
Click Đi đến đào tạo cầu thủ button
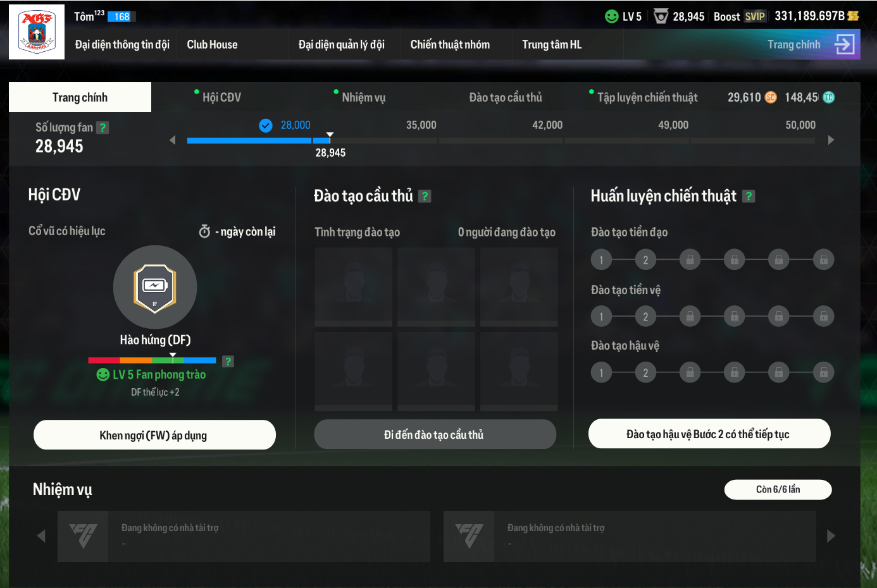[435, 434]
